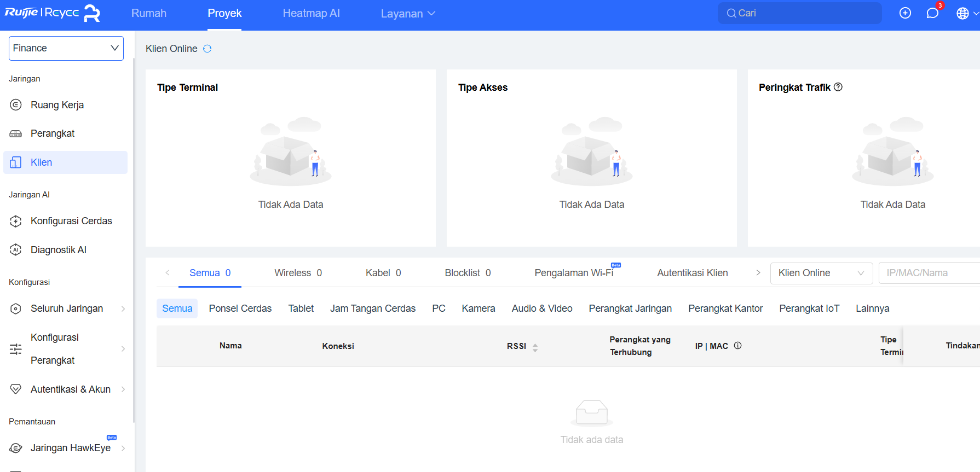Open Heatmap AI in the top menu
Image resolution: width=980 pixels, height=472 pixels.
pos(311,13)
